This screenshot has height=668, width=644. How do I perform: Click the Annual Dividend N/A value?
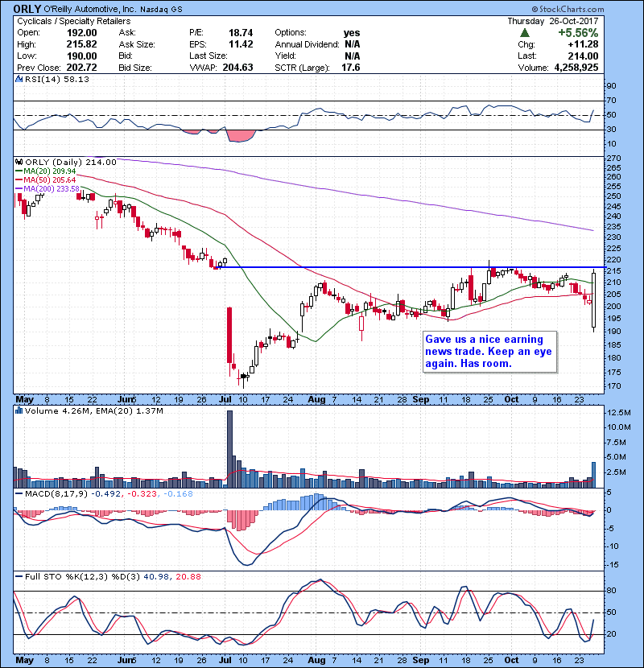[353, 44]
